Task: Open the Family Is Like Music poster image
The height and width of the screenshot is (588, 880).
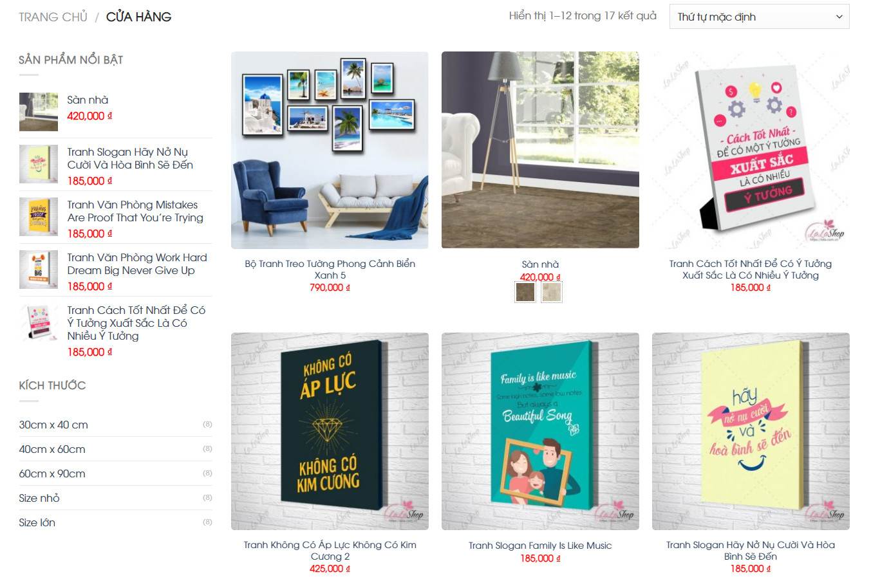Action: pyautogui.click(x=540, y=431)
